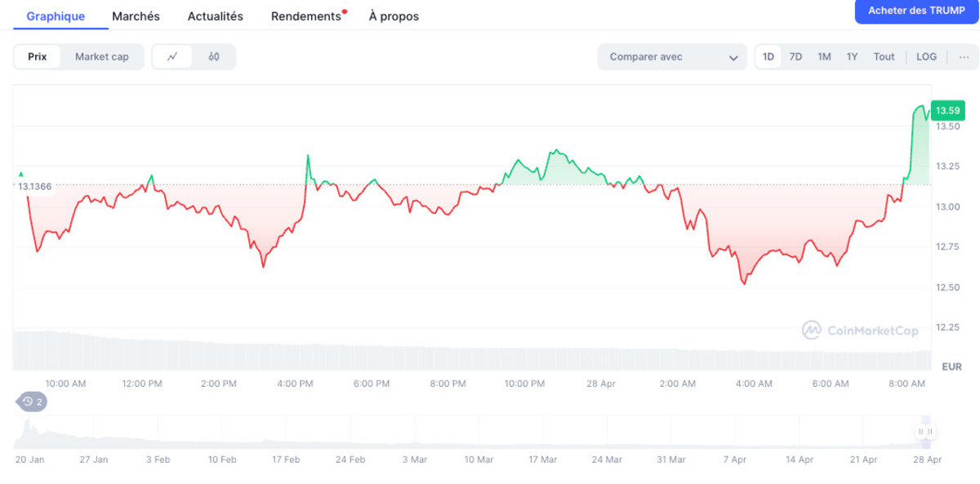Click the timeline range slider handle

[925, 432]
